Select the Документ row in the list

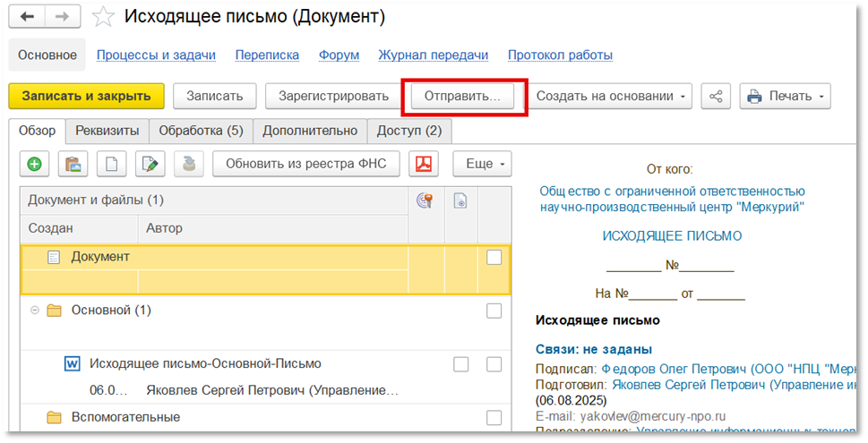[266, 270]
